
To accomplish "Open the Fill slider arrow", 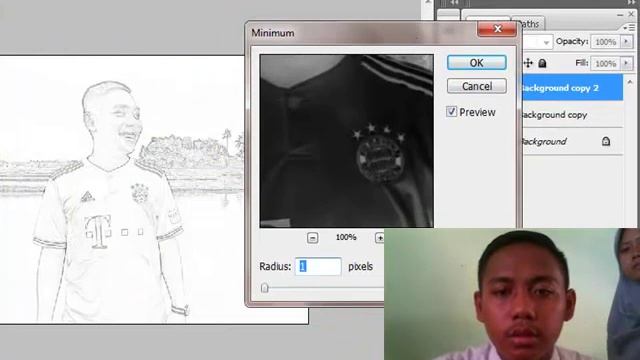I will 626,63.
